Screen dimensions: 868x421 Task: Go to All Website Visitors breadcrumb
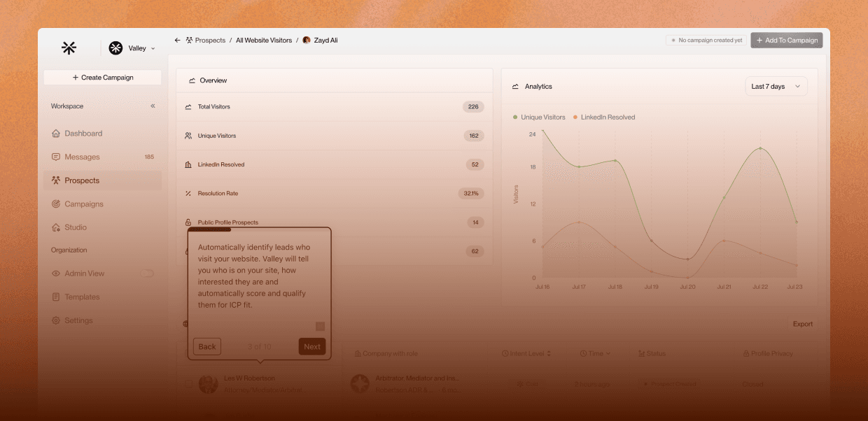[x=263, y=41]
